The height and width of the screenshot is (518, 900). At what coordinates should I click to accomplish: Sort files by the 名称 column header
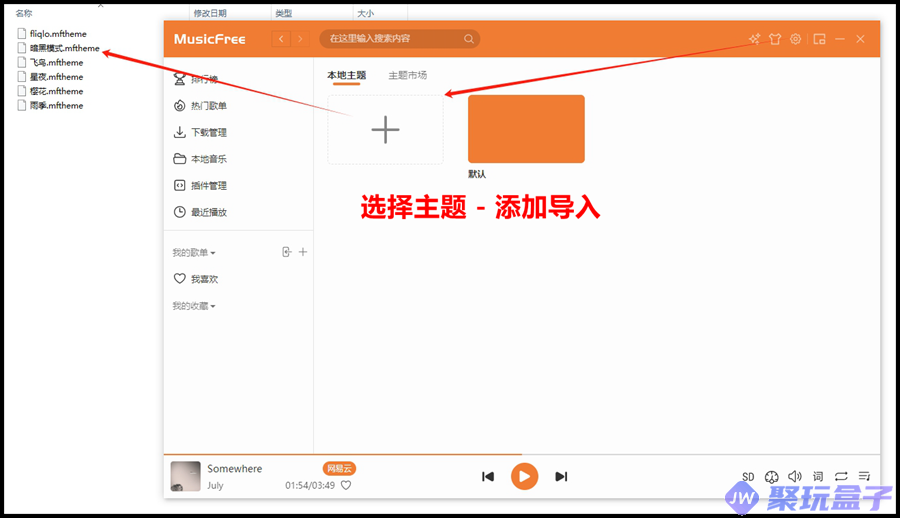(24, 13)
